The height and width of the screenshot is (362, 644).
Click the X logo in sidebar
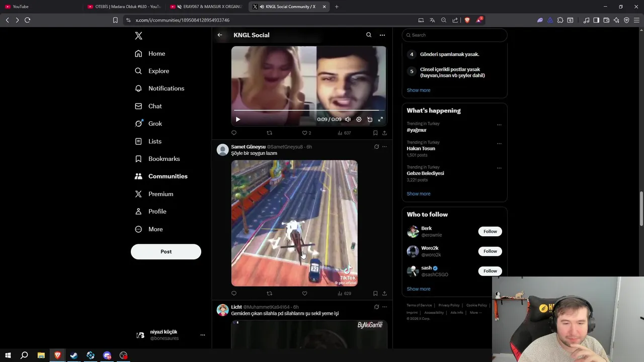click(x=138, y=36)
